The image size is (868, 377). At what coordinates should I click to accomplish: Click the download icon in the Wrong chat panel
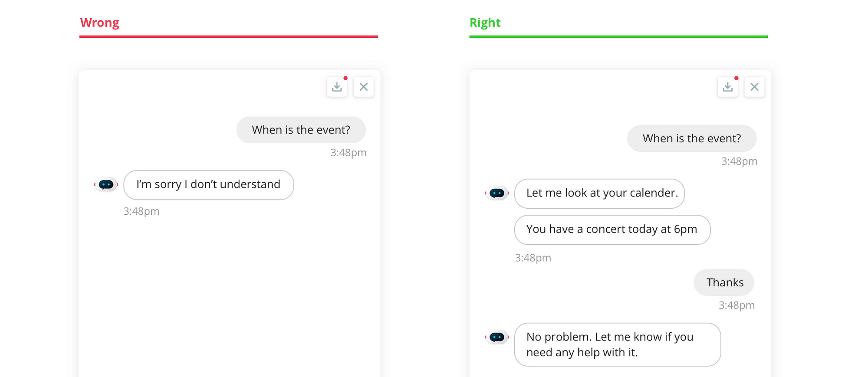[x=337, y=87]
